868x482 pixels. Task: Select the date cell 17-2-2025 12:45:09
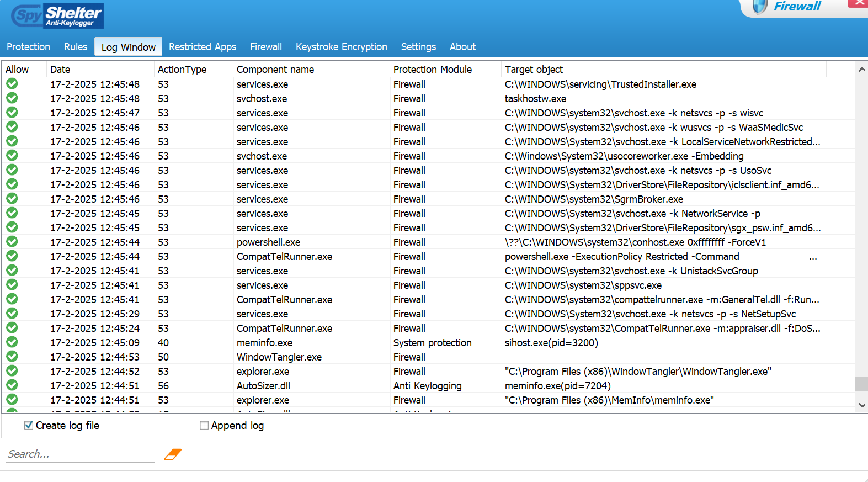(95, 342)
